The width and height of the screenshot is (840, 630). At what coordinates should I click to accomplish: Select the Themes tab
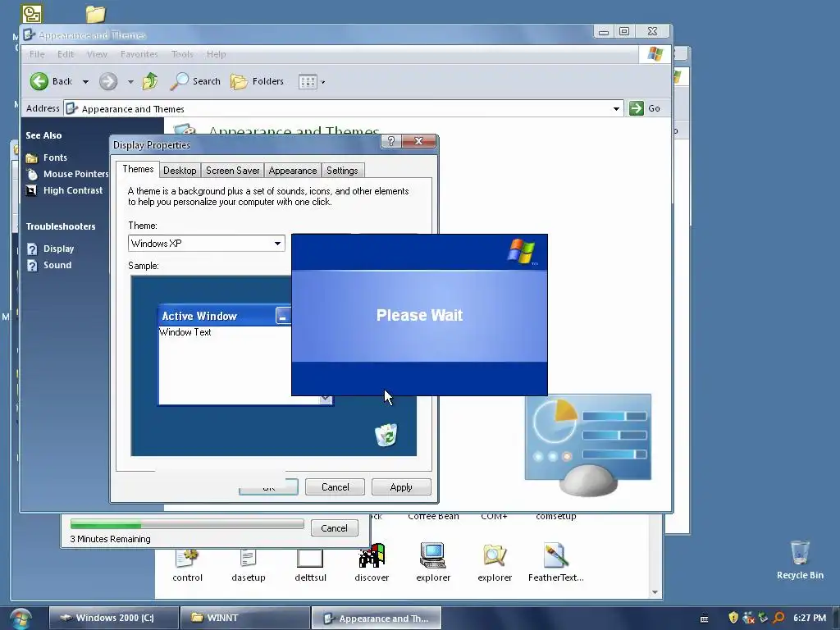click(x=138, y=169)
